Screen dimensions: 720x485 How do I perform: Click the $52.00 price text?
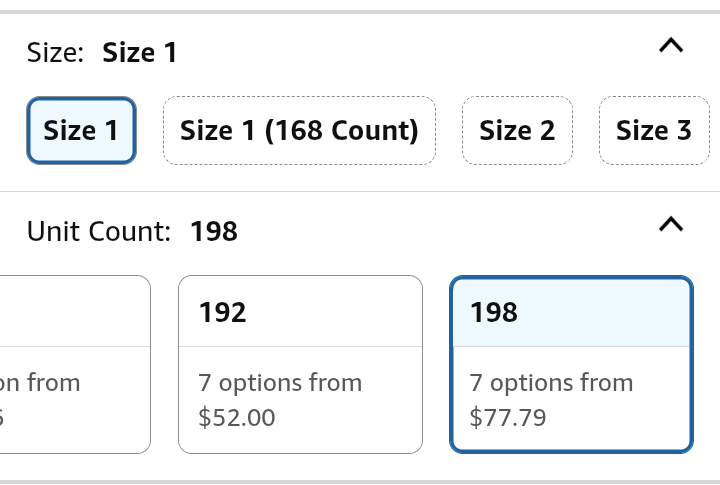click(x=236, y=417)
